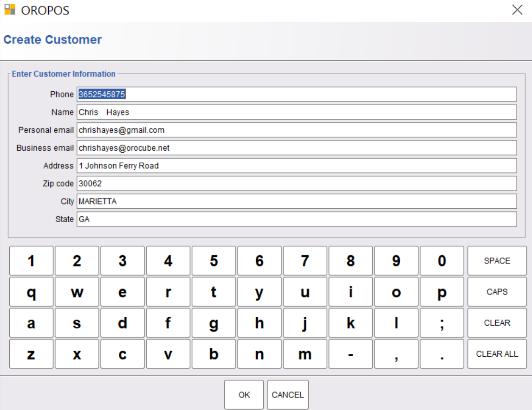Click the CANCEL button
The image size is (532, 410).
coord(288,395)
